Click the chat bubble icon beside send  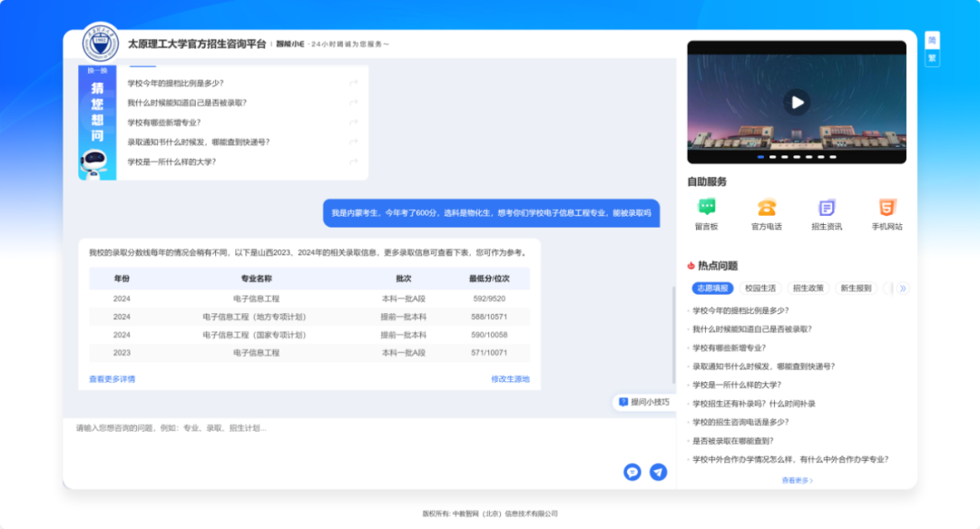632,472
